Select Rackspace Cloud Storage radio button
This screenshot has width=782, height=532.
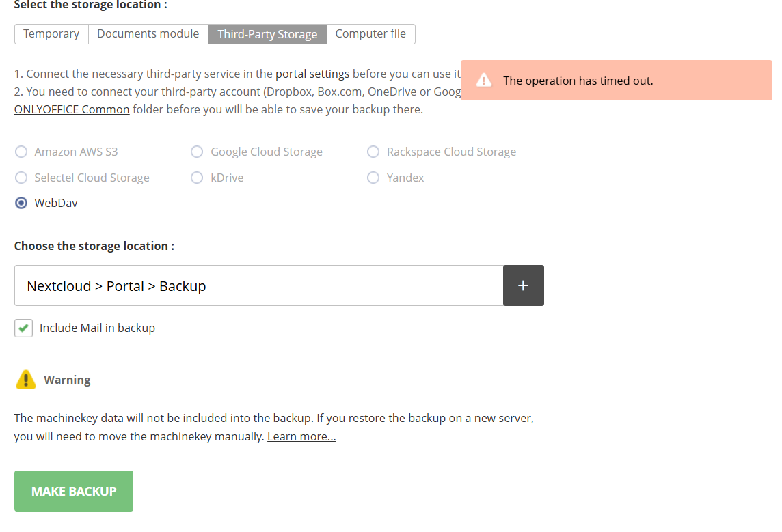click(x=373, y=152)
